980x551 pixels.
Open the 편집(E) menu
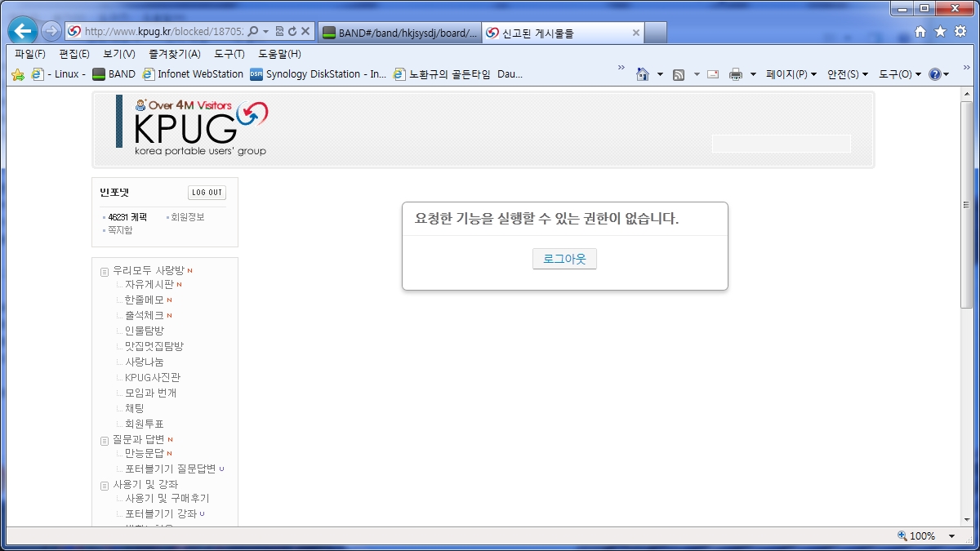[x=74, y=54]
